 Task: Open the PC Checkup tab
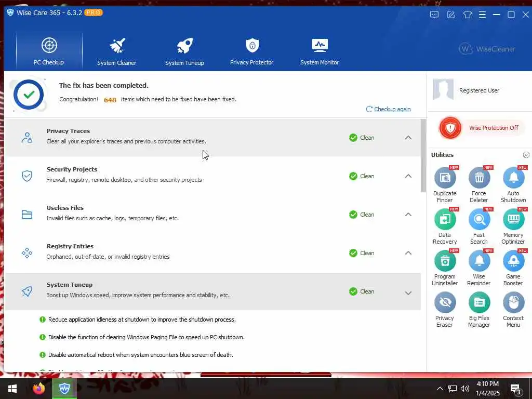tap(49, 51)
